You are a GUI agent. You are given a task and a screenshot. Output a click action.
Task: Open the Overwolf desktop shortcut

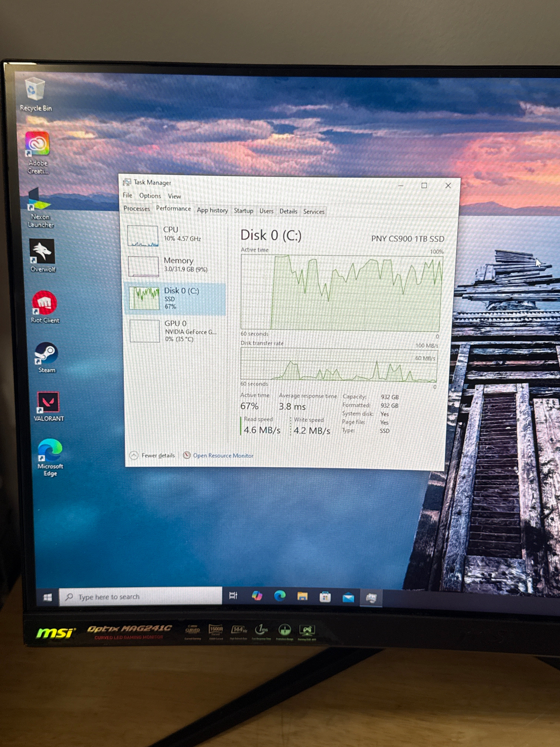(x=43, y=256)
